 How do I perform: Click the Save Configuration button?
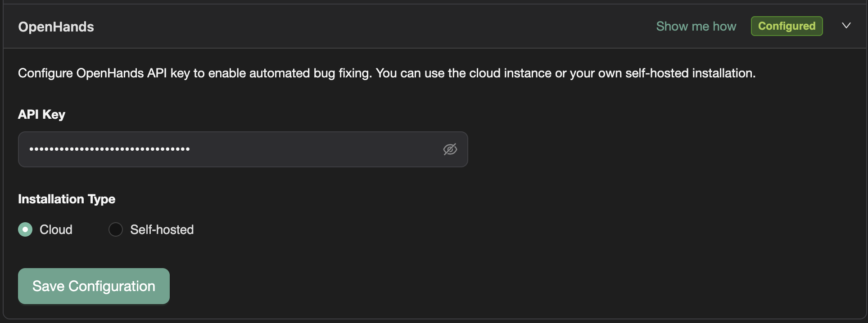click(94, 286)
